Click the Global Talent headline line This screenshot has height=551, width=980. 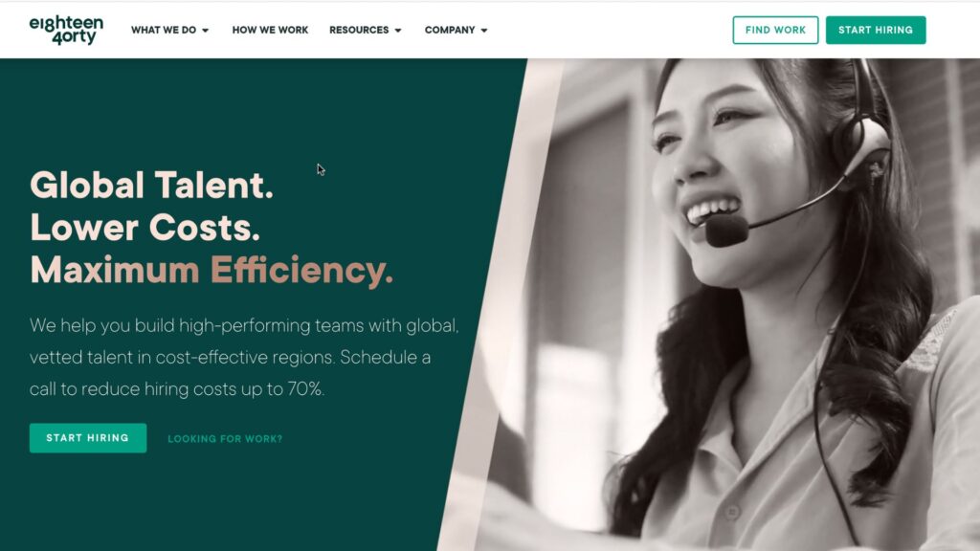pyautogui.click(x=152, y=185)
